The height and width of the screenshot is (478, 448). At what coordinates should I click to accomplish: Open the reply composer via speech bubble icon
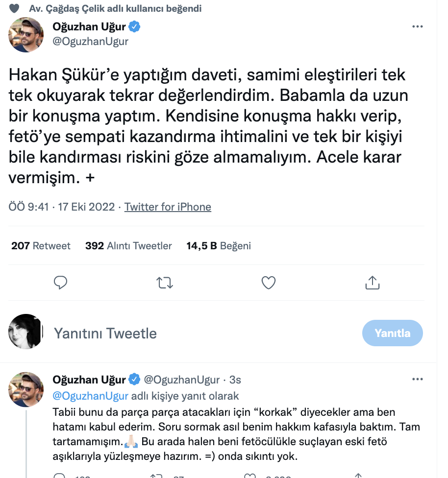(60, 282)
